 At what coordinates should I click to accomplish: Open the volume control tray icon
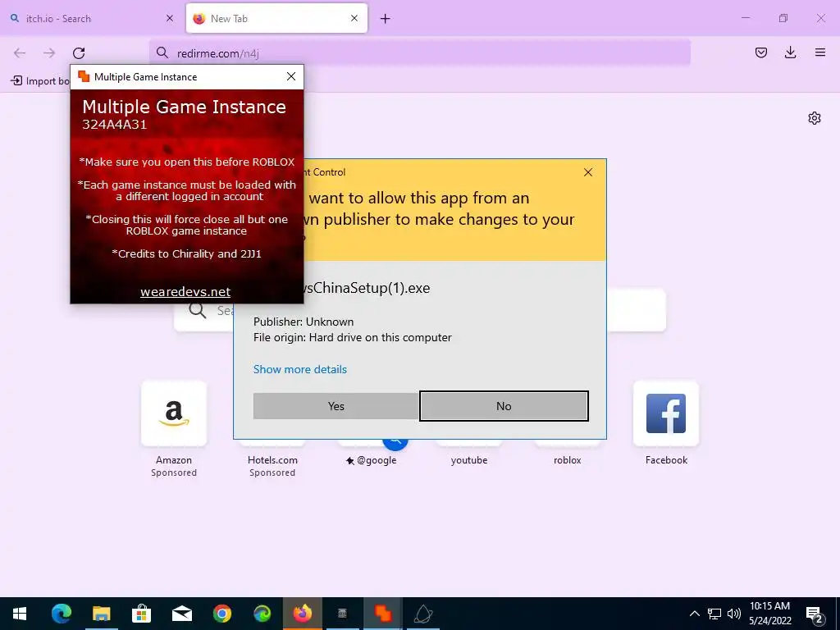(x=734, y=614)
